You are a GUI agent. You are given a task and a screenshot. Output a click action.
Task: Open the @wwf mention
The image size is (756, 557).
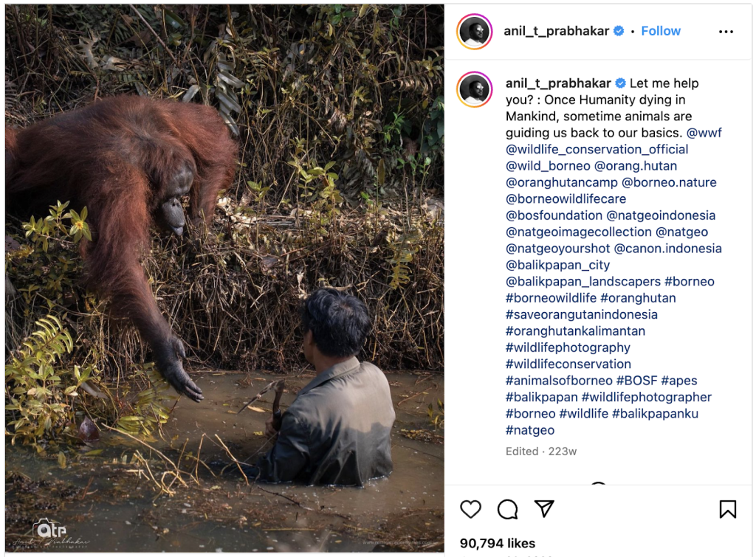[x=704, y=133]
